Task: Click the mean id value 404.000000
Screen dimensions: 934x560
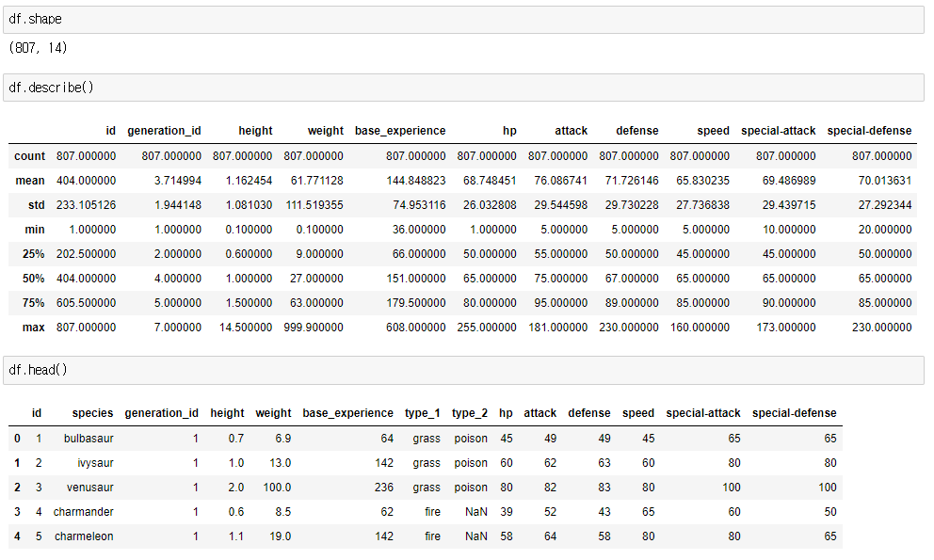Action: (x=87, y=181)
